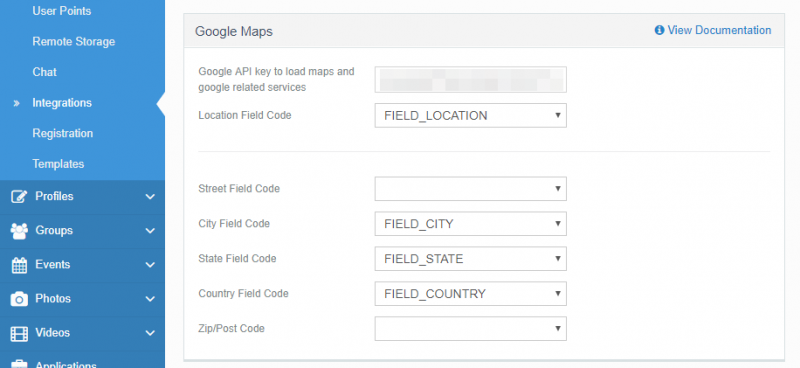
Task: Click the Google API key description label
Action: 276,79
